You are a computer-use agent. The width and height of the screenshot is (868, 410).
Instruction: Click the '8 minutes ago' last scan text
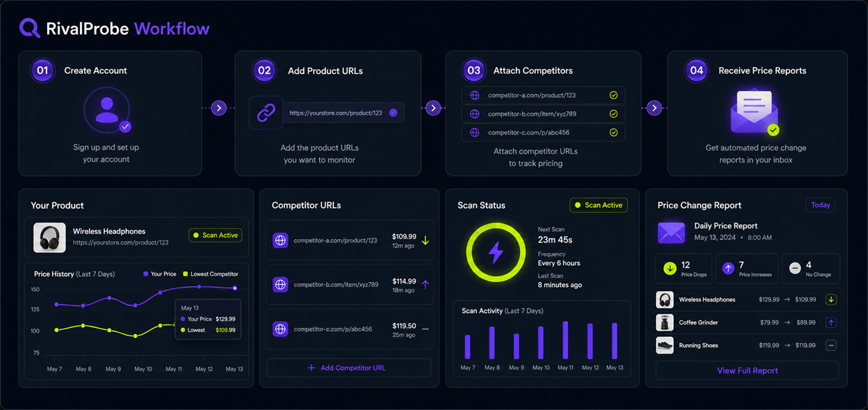pos(560,285)
